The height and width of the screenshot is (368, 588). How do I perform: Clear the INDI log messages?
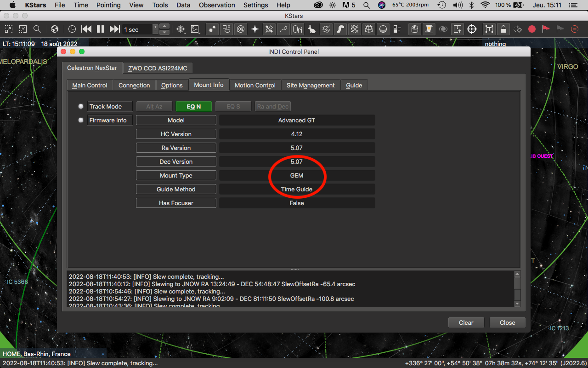point(466,322)
